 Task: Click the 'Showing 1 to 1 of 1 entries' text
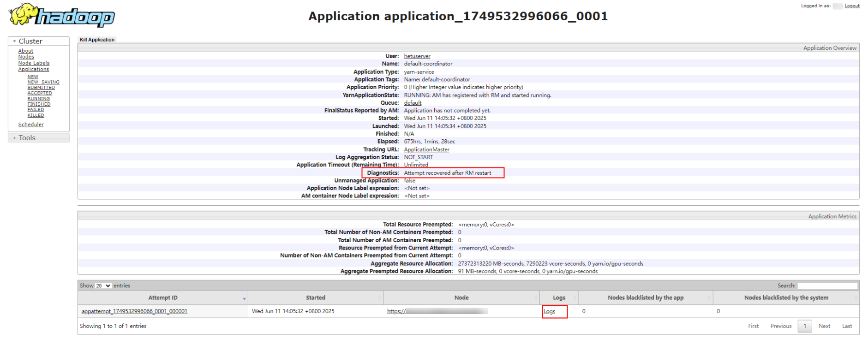[x=113, y=326]
